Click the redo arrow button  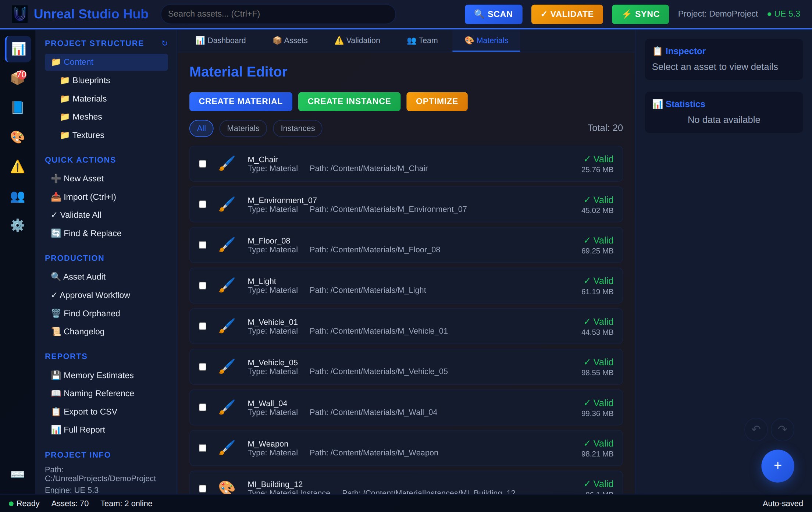coord(783,429)
